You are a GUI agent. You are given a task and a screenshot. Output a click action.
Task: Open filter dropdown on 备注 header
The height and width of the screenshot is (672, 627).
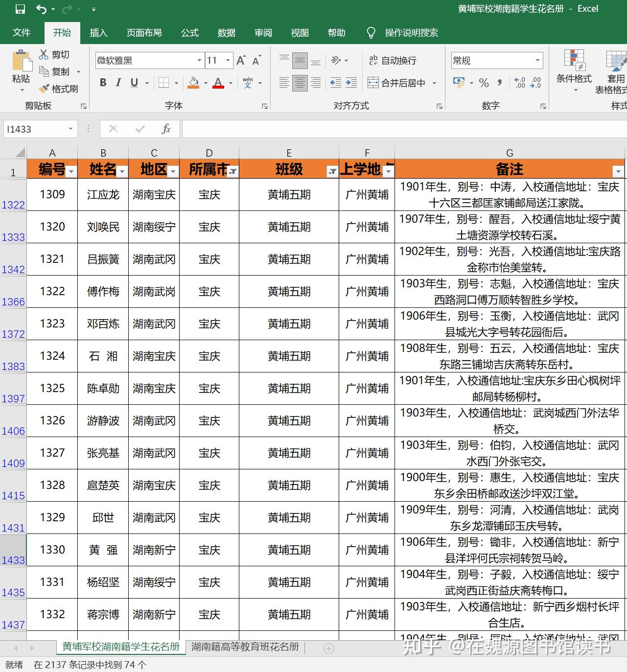[618, 171]
